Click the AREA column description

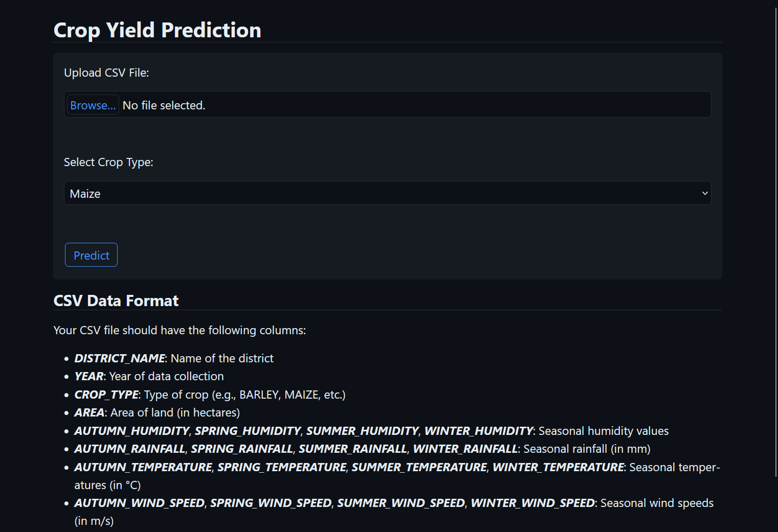89,412
